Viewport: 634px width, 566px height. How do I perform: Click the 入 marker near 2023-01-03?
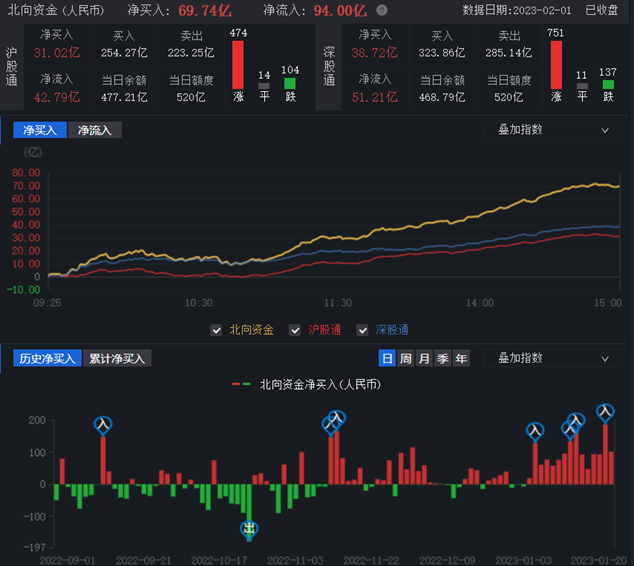535,431
